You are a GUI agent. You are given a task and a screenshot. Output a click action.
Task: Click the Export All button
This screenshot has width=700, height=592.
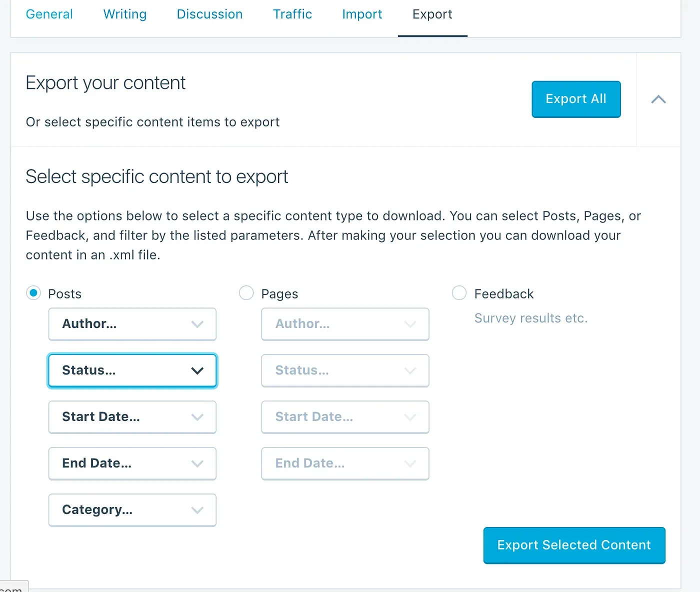(x=576, y=99)
